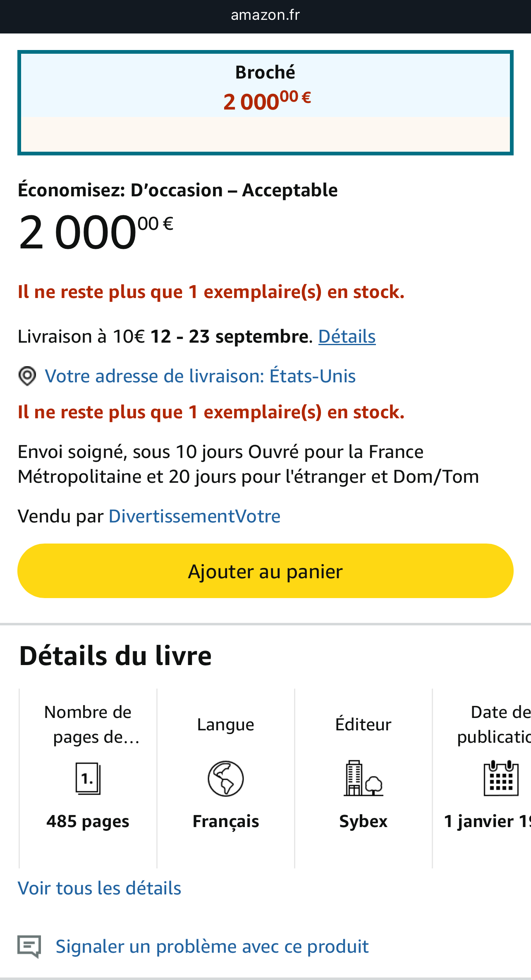Click the Détails du livre heading

pos(115,656)
